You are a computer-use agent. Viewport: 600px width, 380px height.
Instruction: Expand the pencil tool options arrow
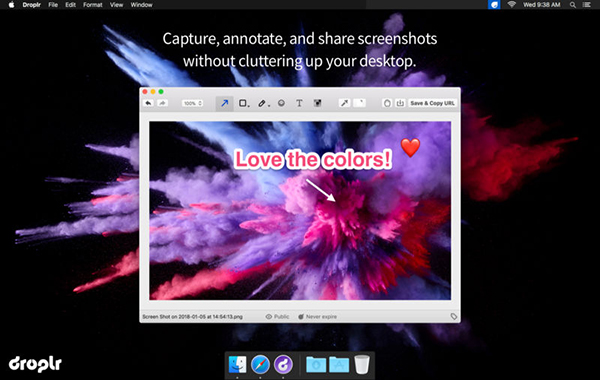(x=269, y=106)
